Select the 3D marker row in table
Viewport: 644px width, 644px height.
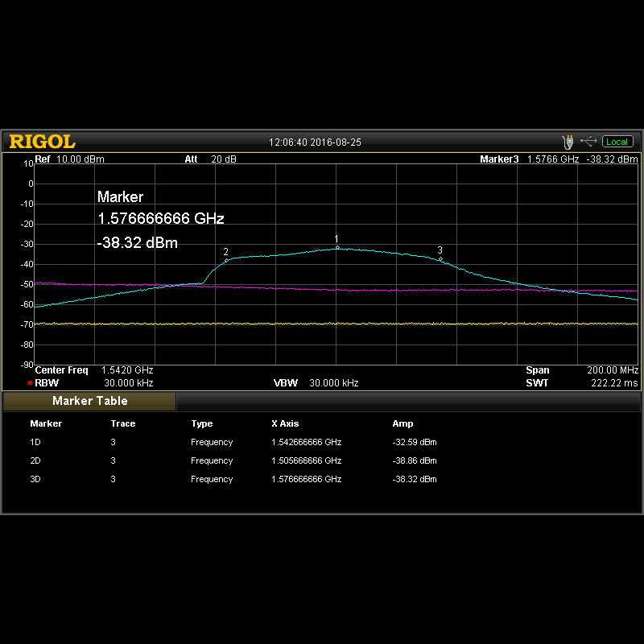click(35, 479)
